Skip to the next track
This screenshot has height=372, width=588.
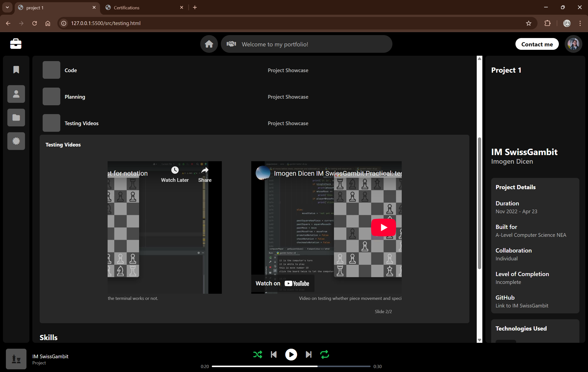[x=308, y=355]
